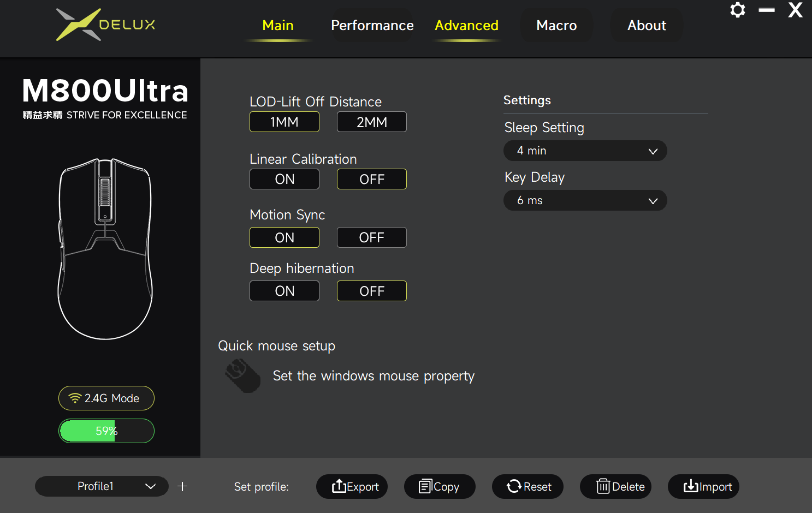The image size is (812, 513).
Task: Click the M800Ultra device title
Action: [x=105, y=91]
